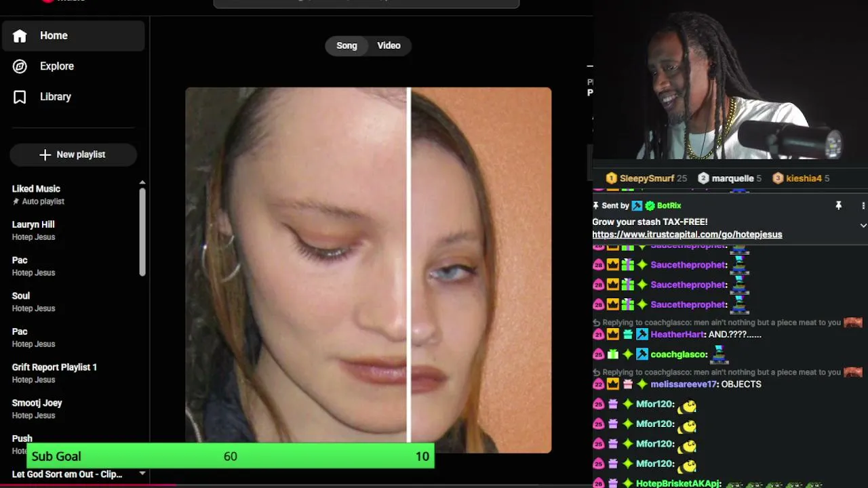The width and height of the screenshot is (868, 488).
Task: Click BotRix's green verified checkmark badge
Action: point(650,205)
